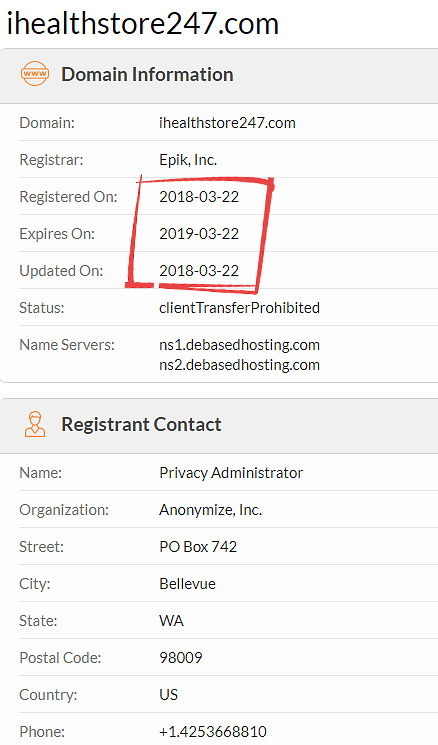The image size is (438, 745).
Task: Click the clientTransferProhibited status text
Action: coord(239,308)
